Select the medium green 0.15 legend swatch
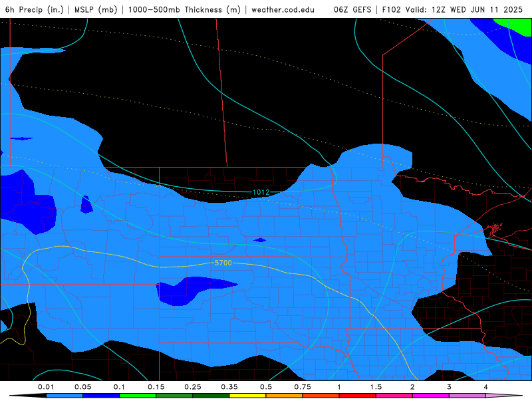The image size is (532, 399). coord(174,396)
